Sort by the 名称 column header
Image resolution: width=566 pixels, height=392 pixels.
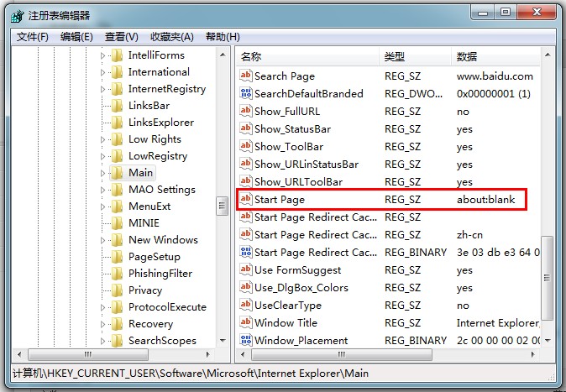(x=308, y=57)
